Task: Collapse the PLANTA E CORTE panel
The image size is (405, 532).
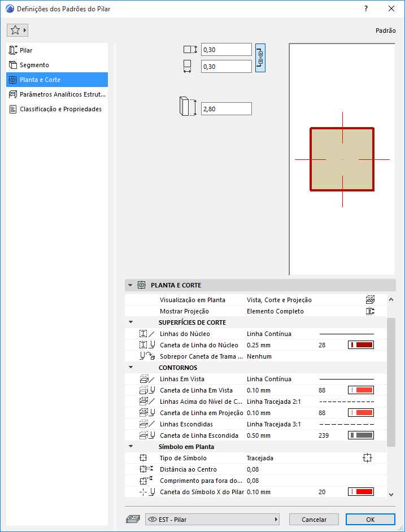Action: (130, 285)
